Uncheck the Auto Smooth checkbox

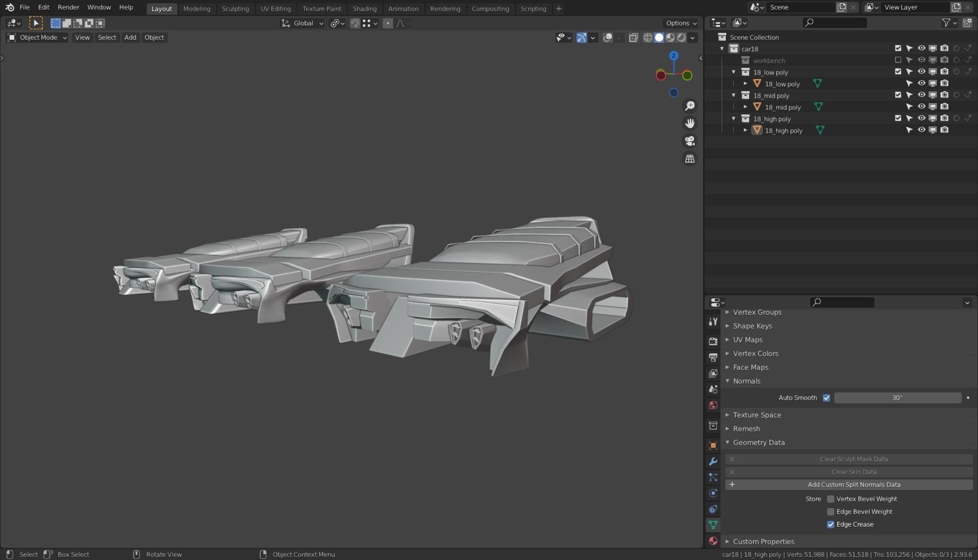826,398
